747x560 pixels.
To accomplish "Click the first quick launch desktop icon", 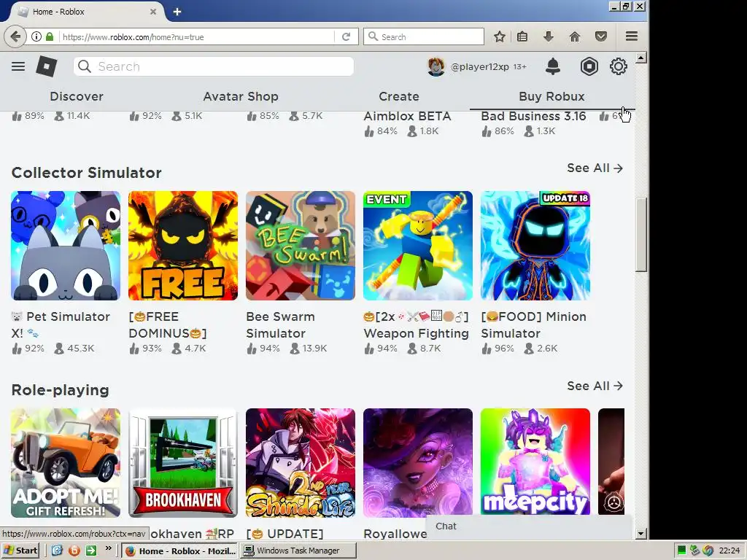I will (57, 551).
